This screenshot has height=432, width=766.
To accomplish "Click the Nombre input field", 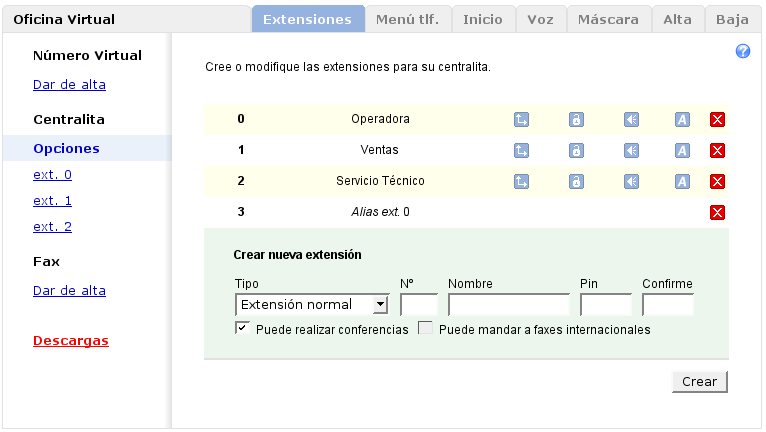I will tap(508, 305).
